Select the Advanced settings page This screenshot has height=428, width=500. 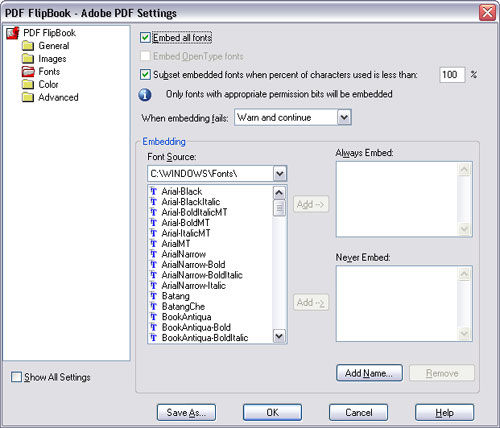pos(58,97)
